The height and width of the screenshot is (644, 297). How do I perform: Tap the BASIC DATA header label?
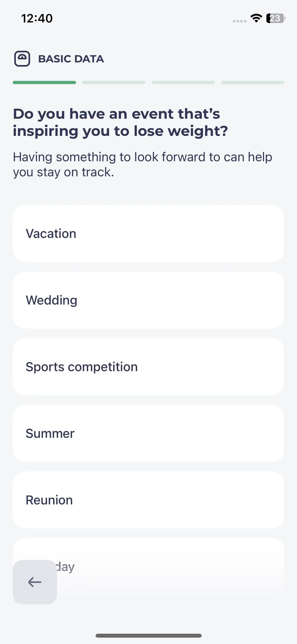click(x=71, y=59)
